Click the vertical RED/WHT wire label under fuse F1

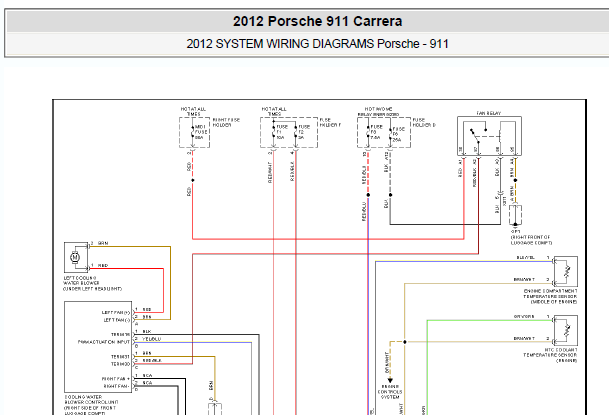[x=270, y=172]
